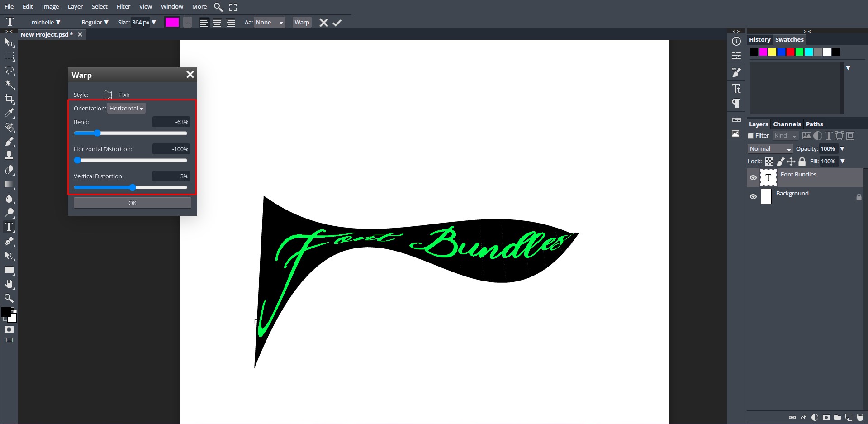Select the Lasso tool
868x424 pixels.
(x=9, y=71)
